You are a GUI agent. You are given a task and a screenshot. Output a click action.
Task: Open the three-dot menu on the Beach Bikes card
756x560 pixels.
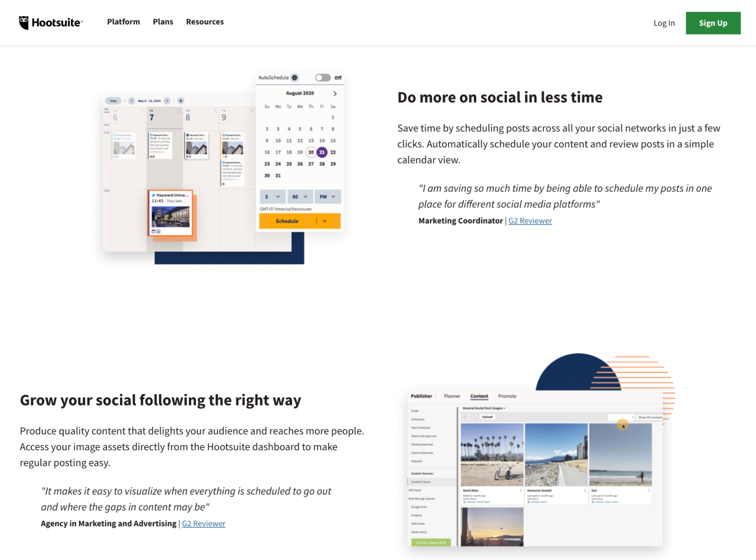[x=521, y=490]
